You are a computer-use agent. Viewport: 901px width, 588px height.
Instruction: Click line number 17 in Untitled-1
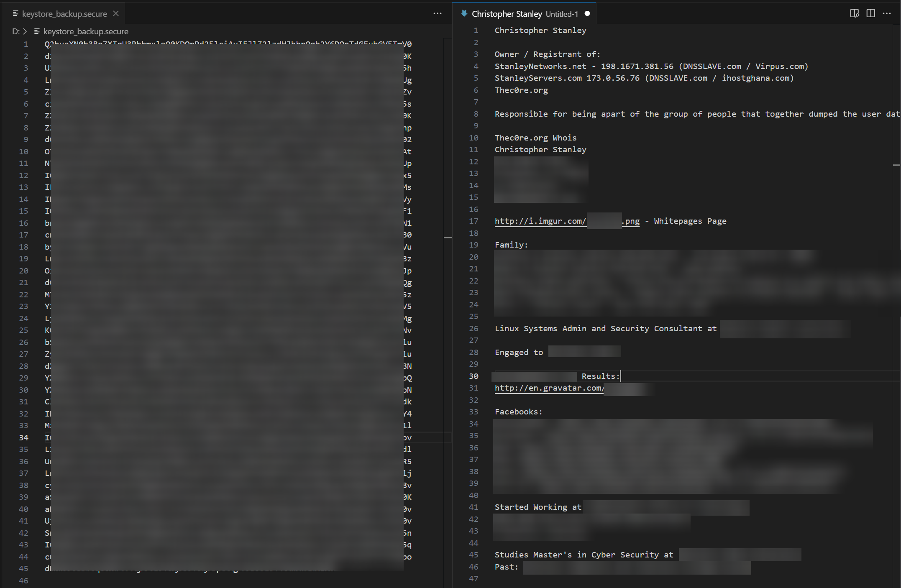474,221
